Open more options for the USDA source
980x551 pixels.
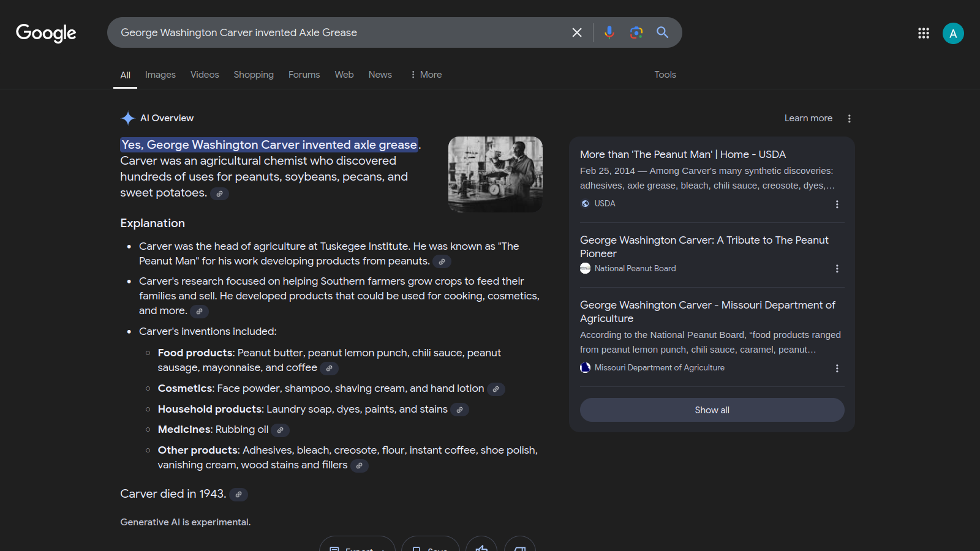[837, 204]
